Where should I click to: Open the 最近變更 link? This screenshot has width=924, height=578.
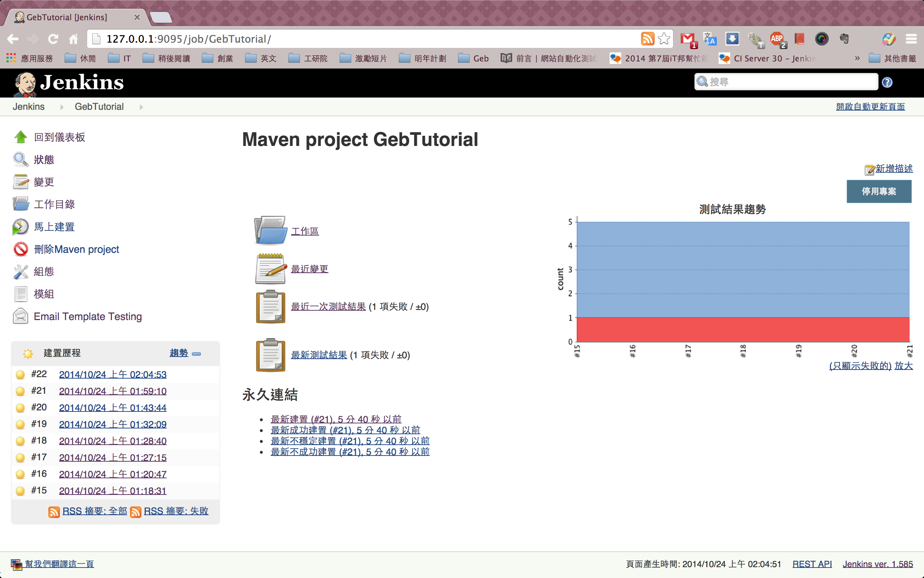[x=309, y=269]
